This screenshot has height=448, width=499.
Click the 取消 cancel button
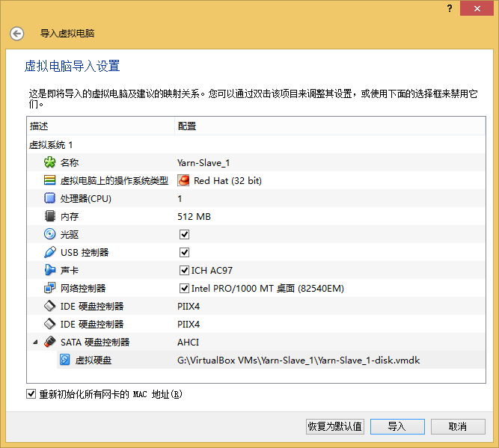tap(458, 426)
